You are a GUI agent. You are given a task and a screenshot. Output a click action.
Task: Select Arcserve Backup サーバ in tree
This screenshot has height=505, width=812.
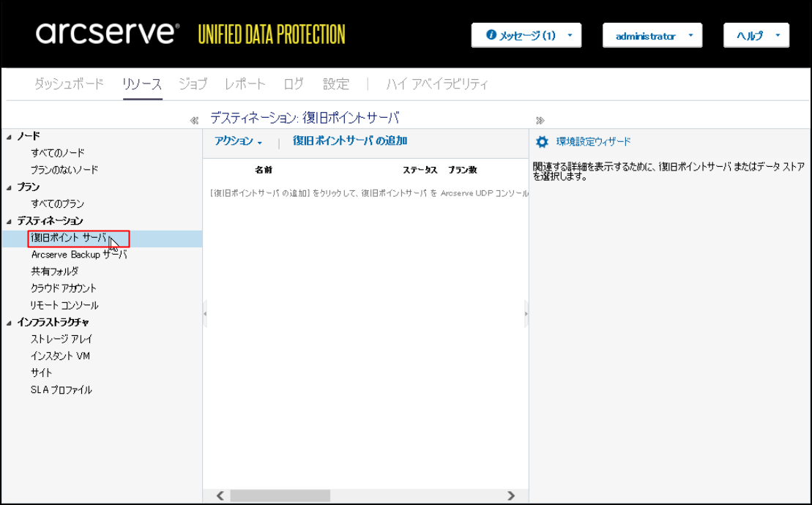tap(78, 255)
